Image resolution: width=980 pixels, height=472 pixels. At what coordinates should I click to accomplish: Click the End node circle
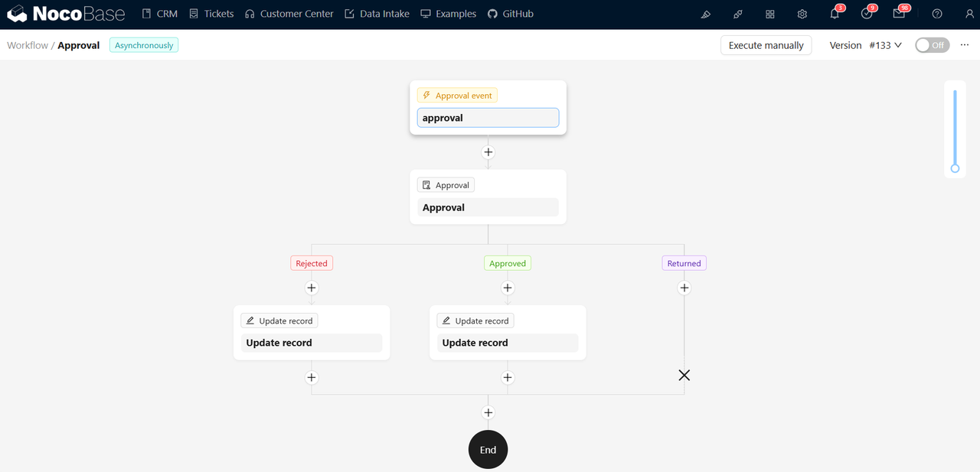pos(488,450)
